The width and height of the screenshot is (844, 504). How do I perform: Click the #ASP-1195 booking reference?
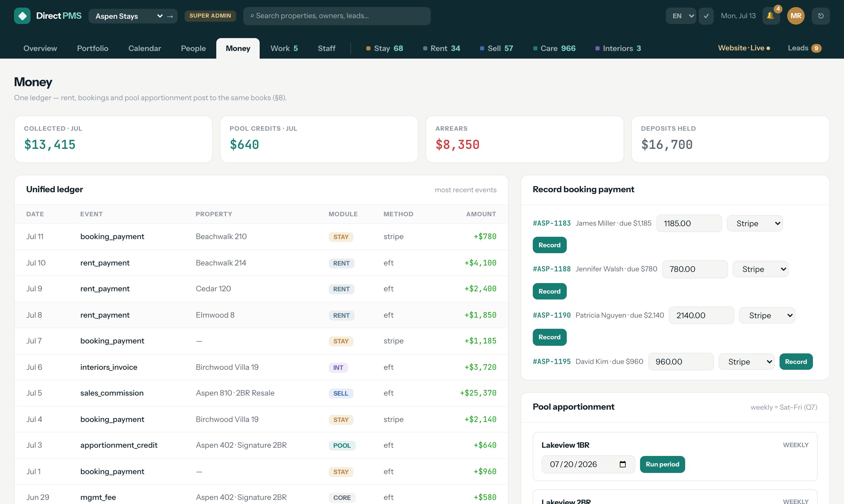552,361
